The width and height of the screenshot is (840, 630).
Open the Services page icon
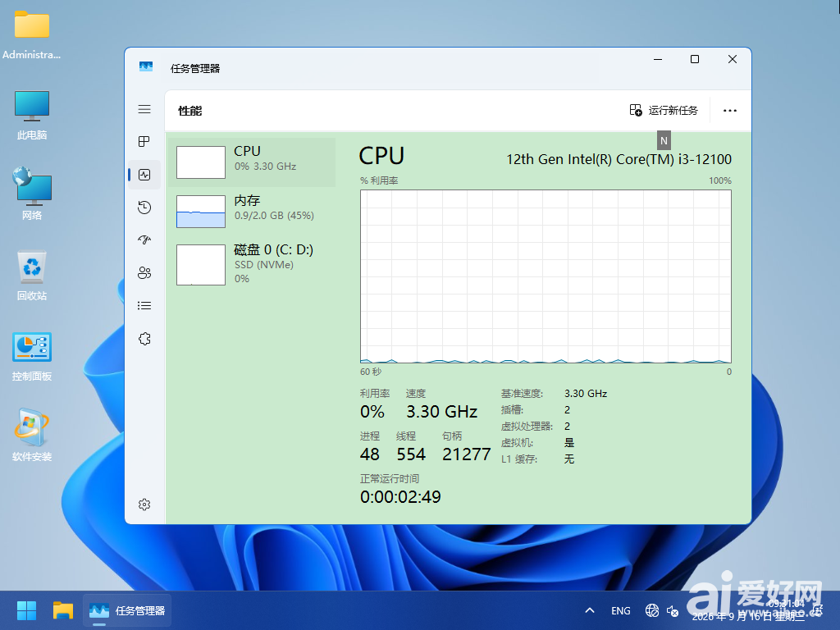144,339
